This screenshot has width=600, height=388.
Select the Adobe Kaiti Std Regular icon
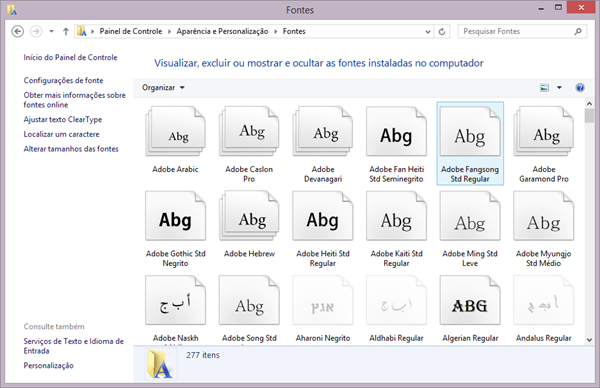[x=396, y=216]
